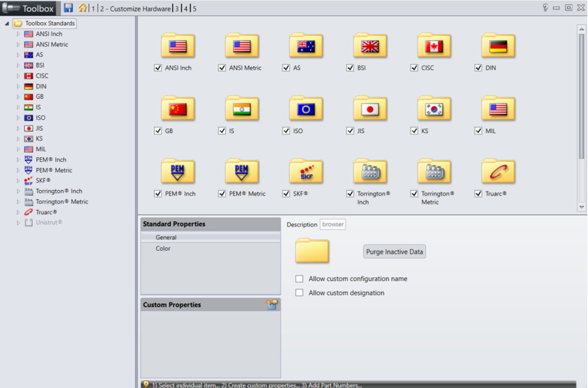The image size is (588, 388).
Task: Click the Purge Inactive Data button
Action: click(394, 252)
